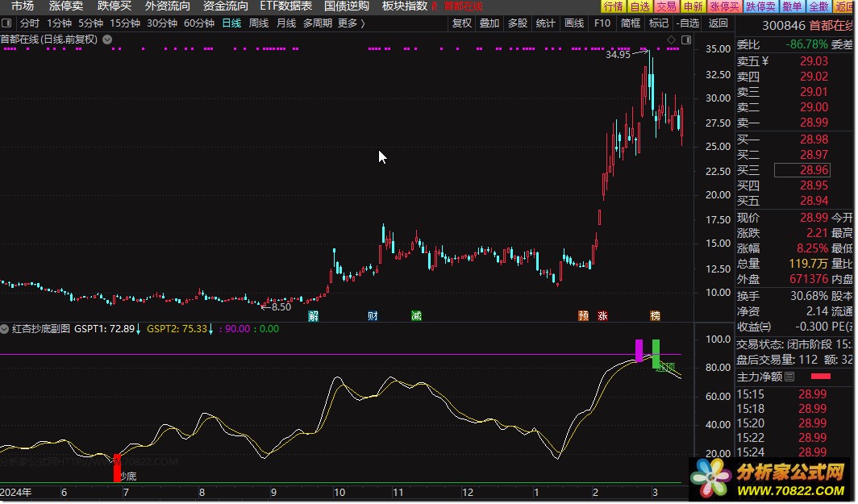
Task: Select the 5分钟 period
Action: (91, 23)
